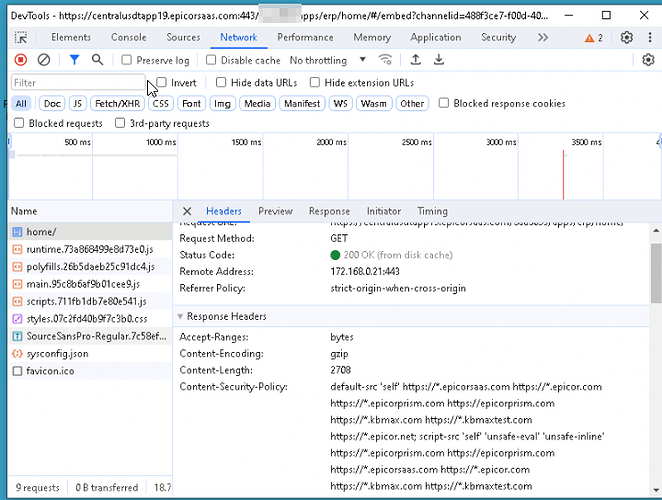Select scripts.711fb1db7e80e541.js request
The image size is (662, 500).
click(90, 302)
